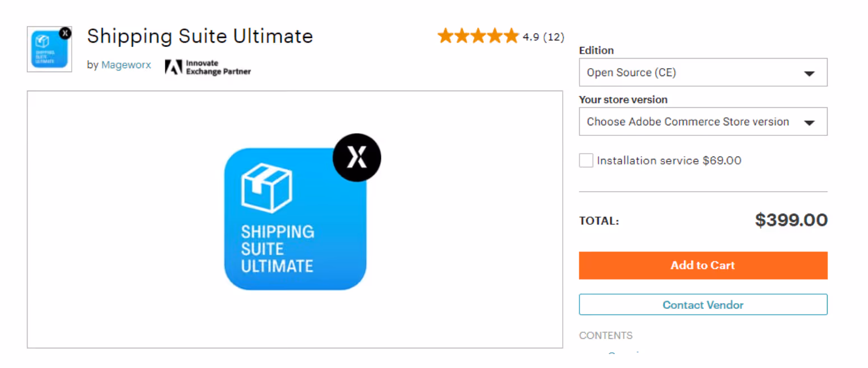The height and width of the screenshot is (368, 868).
Task: Click the black X badge on large image
Action: tap(357, 158)
